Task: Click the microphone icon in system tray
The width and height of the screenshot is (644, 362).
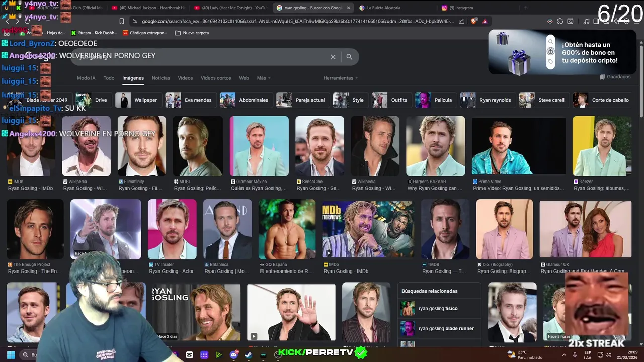Action: 575,355
